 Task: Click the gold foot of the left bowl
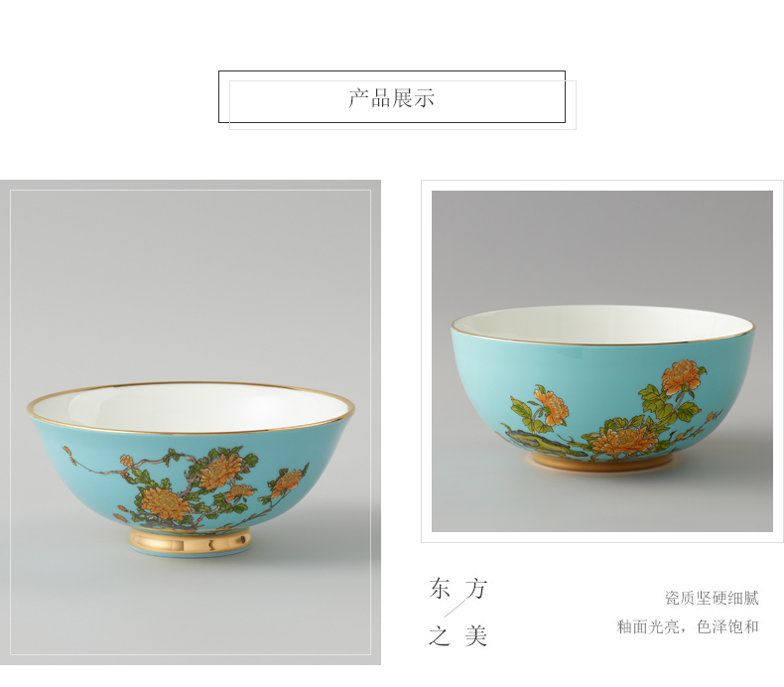[190, 541]
